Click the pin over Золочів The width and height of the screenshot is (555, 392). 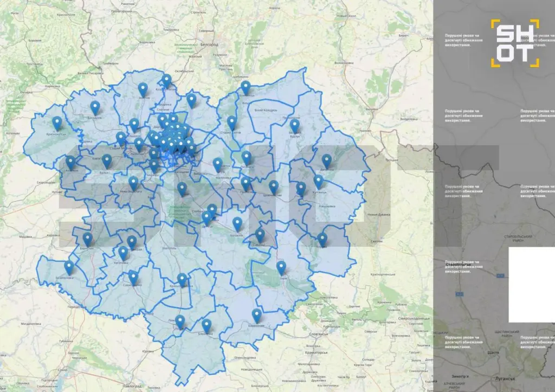click(143, 88)
